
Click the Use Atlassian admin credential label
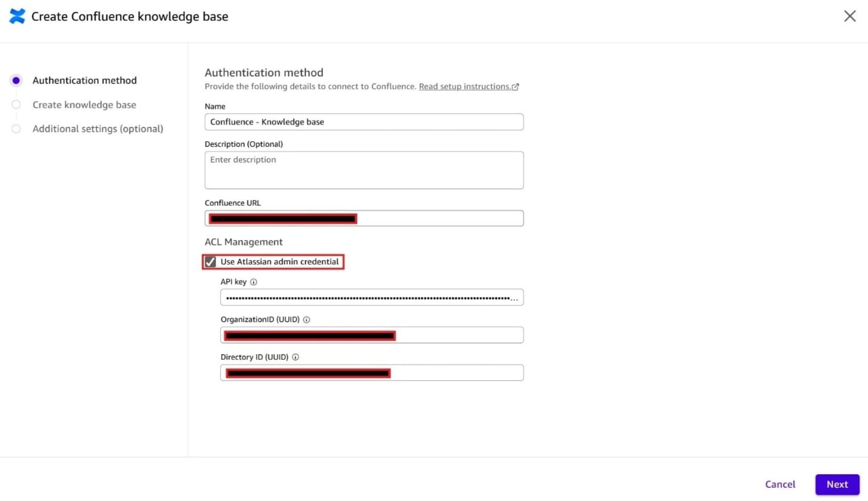[280, 262]
